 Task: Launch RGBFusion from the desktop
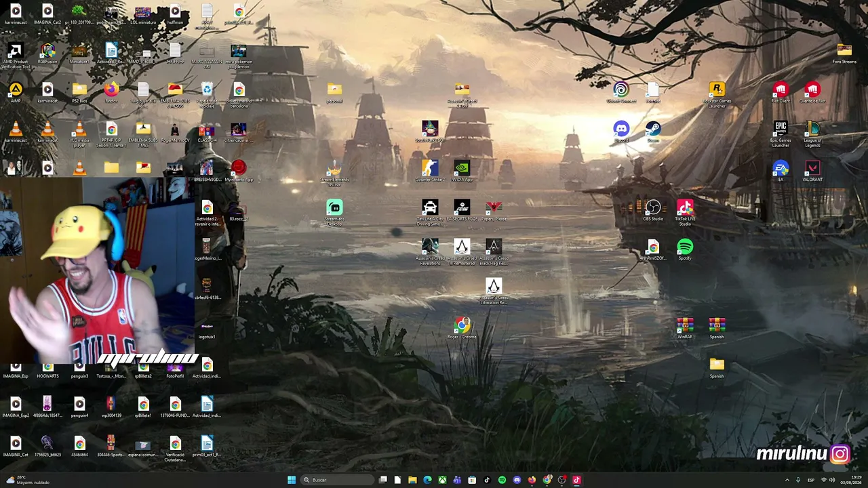[47, 54]
